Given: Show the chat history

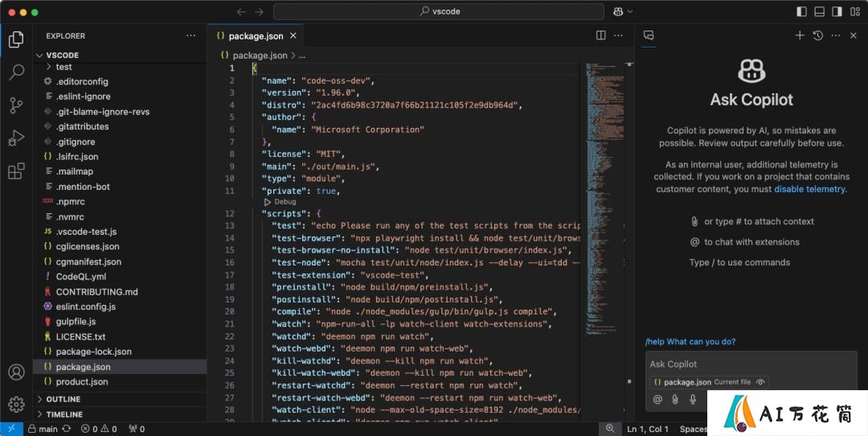Looking at the screenshot, I should 817,35.
